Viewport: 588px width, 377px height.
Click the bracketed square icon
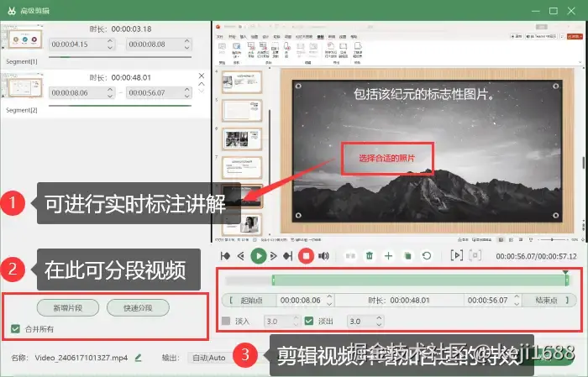coord(475,255)
